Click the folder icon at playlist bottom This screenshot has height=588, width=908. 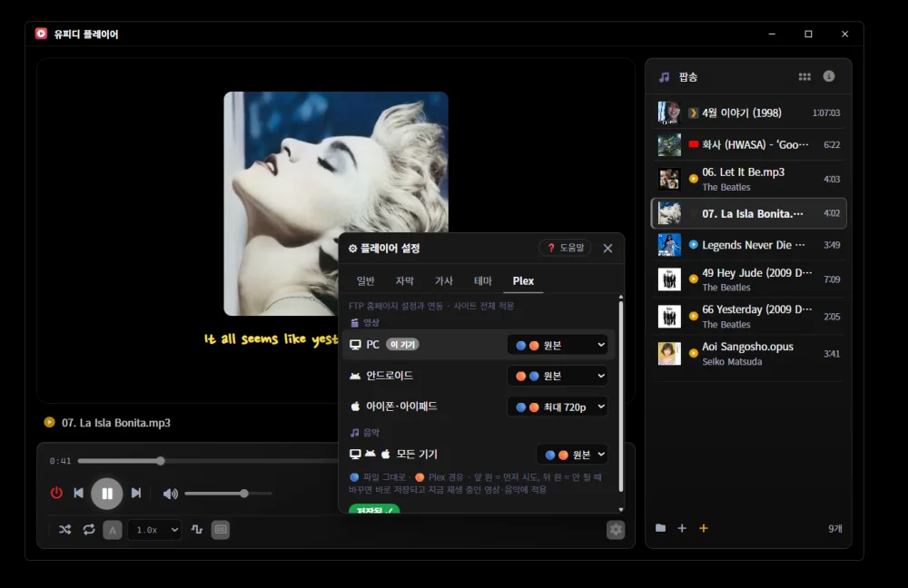(x=661, y=528)
